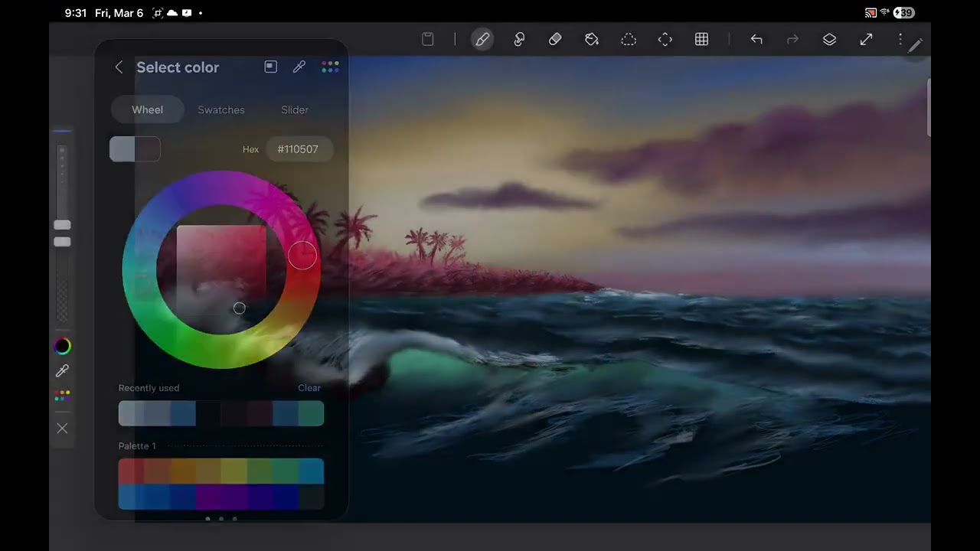Select the lasso selection tool
The height and width of the screenshot is (551, 980).
629,39
